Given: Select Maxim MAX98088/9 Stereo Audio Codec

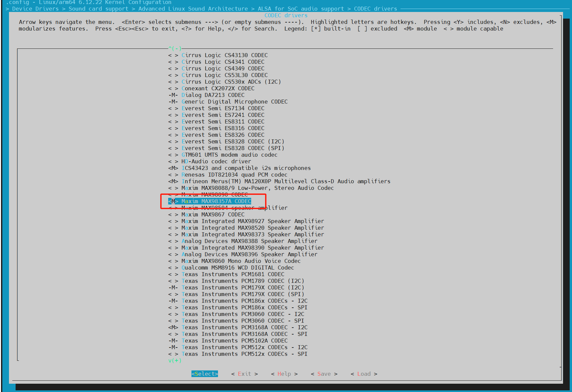Looking at the screenshot, I should 251,188.
